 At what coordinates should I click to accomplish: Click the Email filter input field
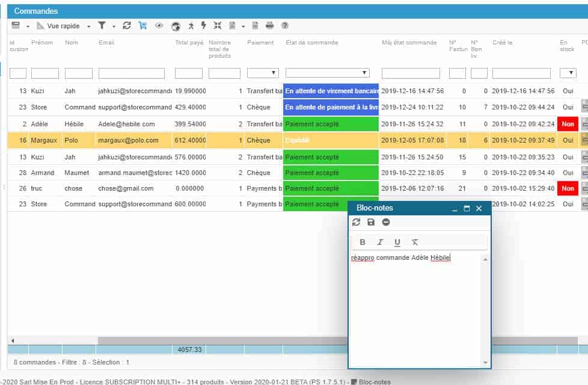pos(131,73)
